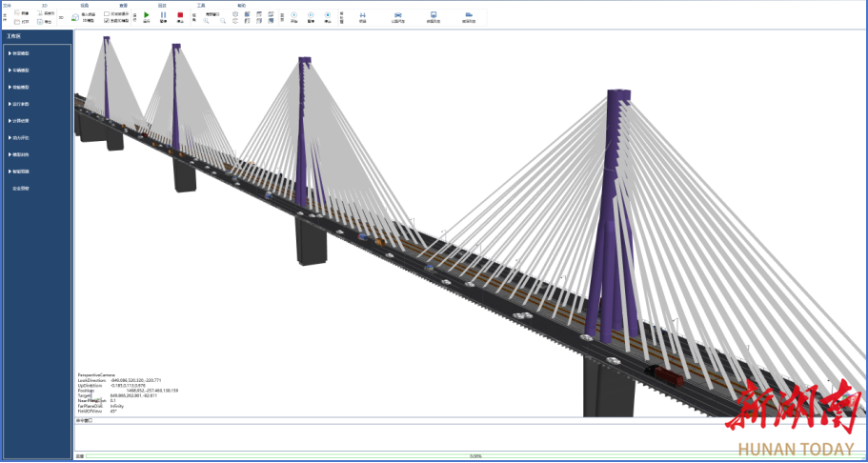
Task: Select 安全预警 at bottom of workspace list
Action: [20, 189]
